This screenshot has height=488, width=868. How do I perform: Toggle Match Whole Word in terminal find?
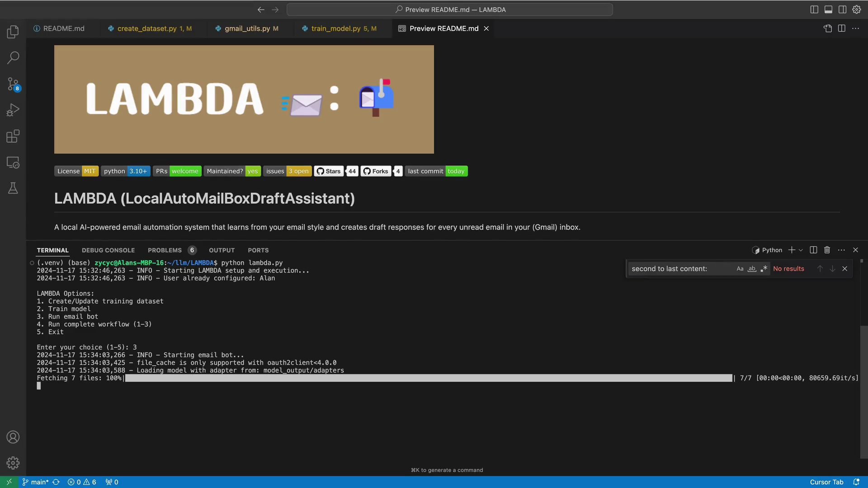click(x=752, y=269)
